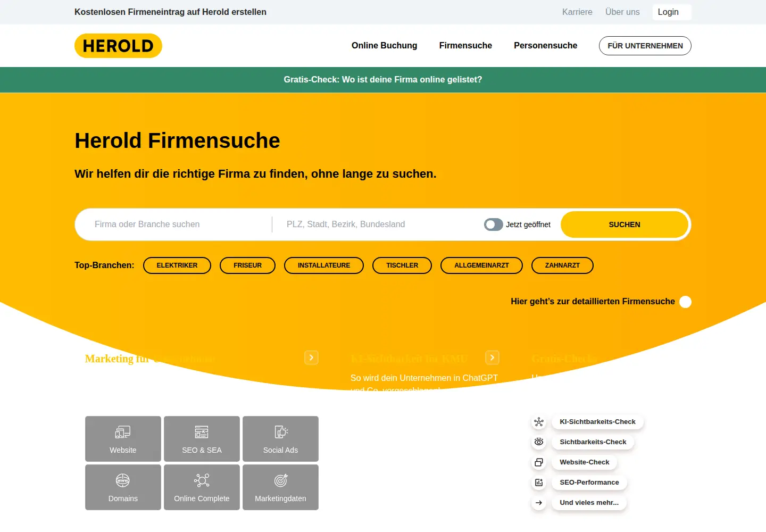Image resolution: width=766 pixels, height=532 pixels.
Task: Start the search with the Suchen button
Action: [x=625, y=225]
